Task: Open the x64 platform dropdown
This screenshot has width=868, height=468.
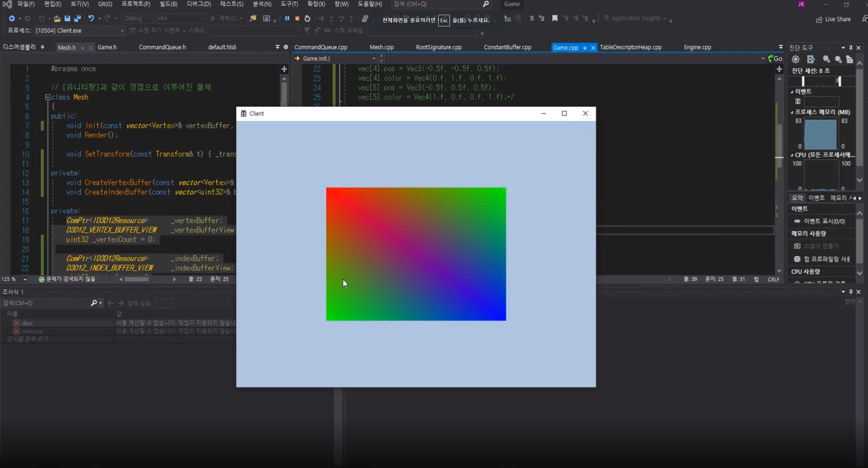Action: pyautogui.click(x=181, y=19)
